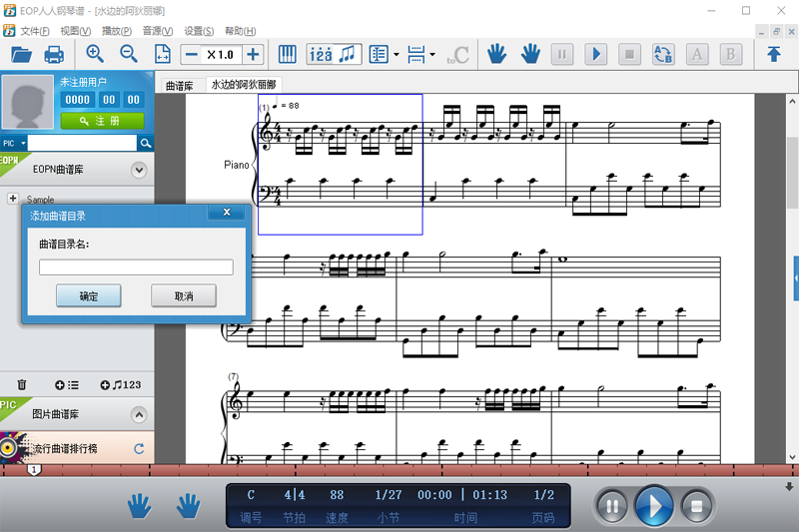Open the 播放(P) menu
The height and width of the screenshot is (532, 799).
pos(117,31)
